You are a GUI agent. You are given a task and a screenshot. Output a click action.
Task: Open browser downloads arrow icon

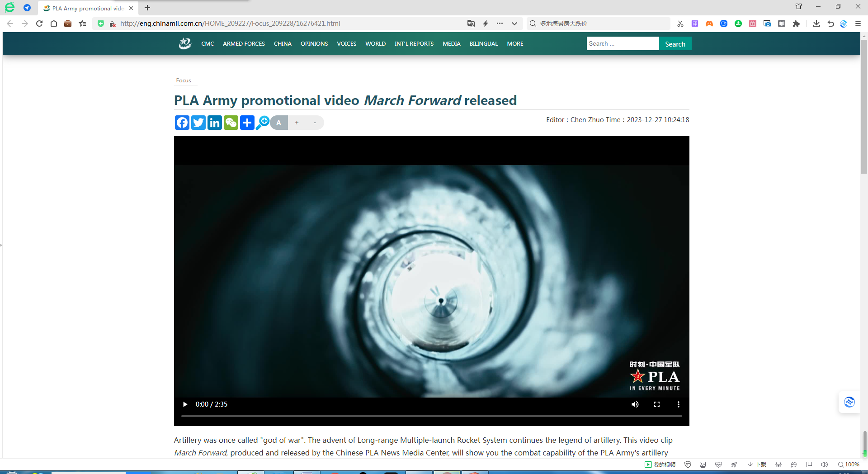point(816,24)
